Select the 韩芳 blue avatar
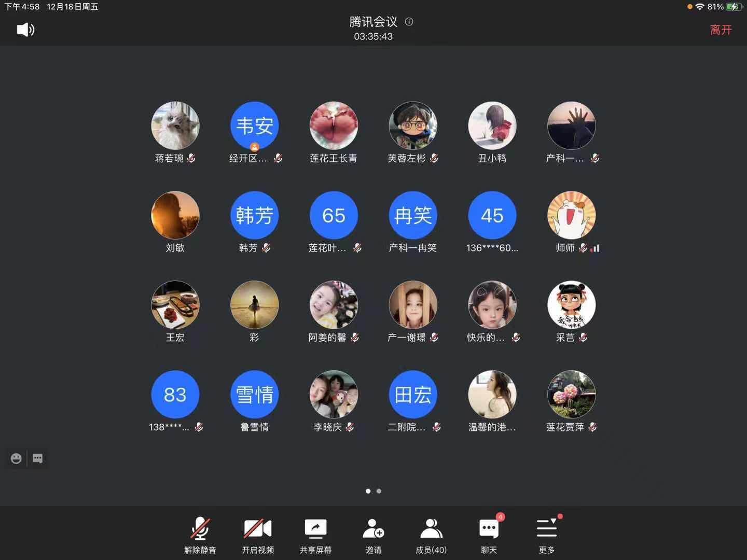The image size is (747, 560). click(255, 215)
